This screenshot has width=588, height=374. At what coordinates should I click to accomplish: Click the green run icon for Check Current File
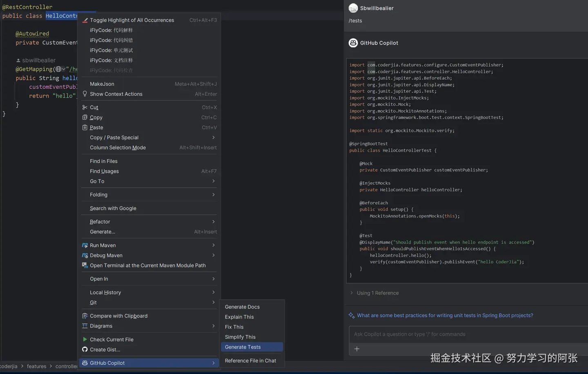point(85,339)
